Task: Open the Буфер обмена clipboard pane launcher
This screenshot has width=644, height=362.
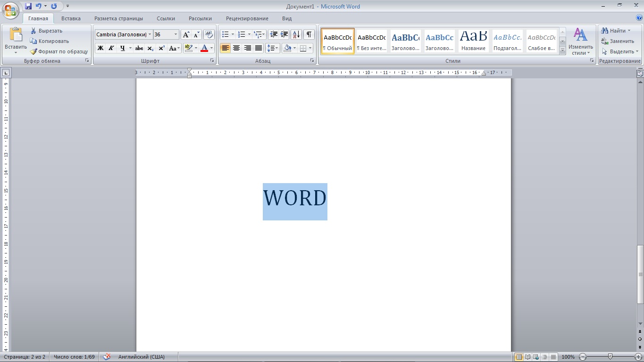Action: click(87, 61)
